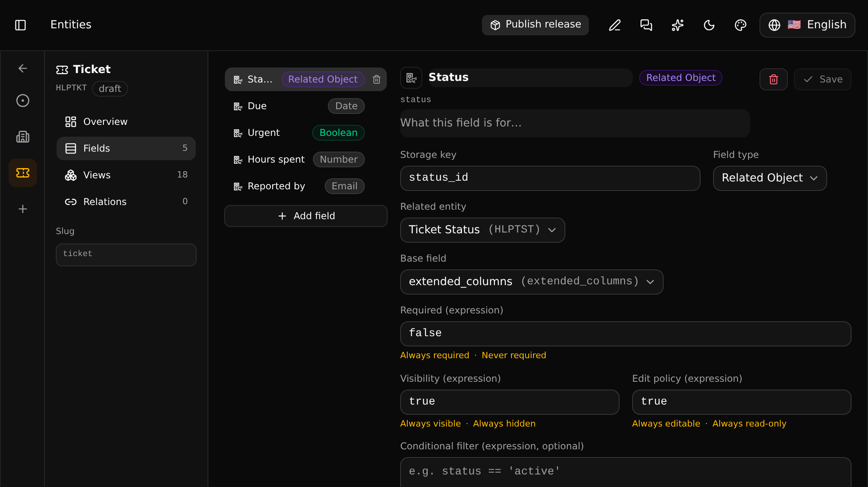This screenshot has width=868, height=487.
Task: Go to the Views section
Action: (x=126, y=175)
